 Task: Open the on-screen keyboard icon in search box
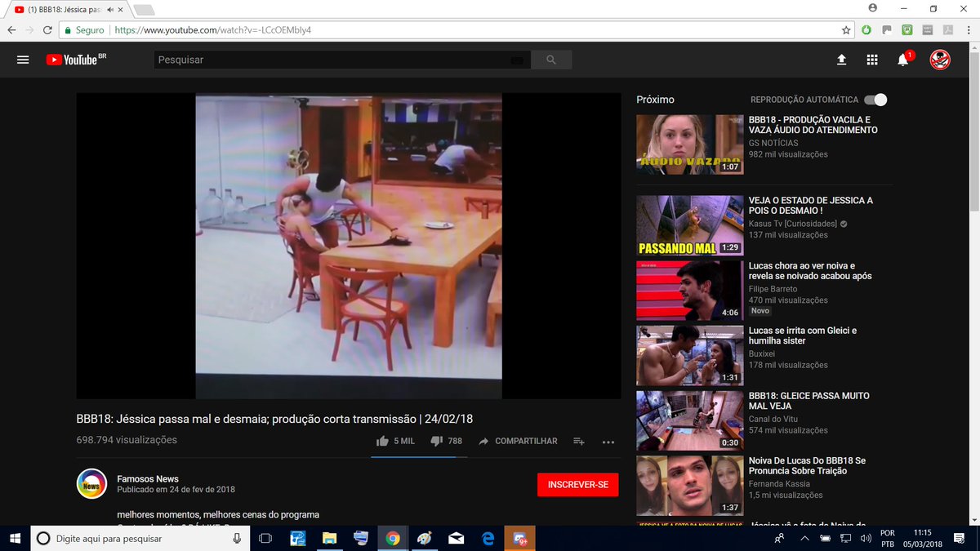(516, 60)
